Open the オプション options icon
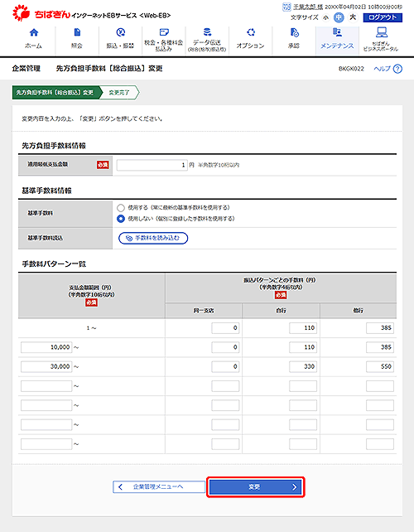Viewport: 414px width, 532px height. [251, 32]
